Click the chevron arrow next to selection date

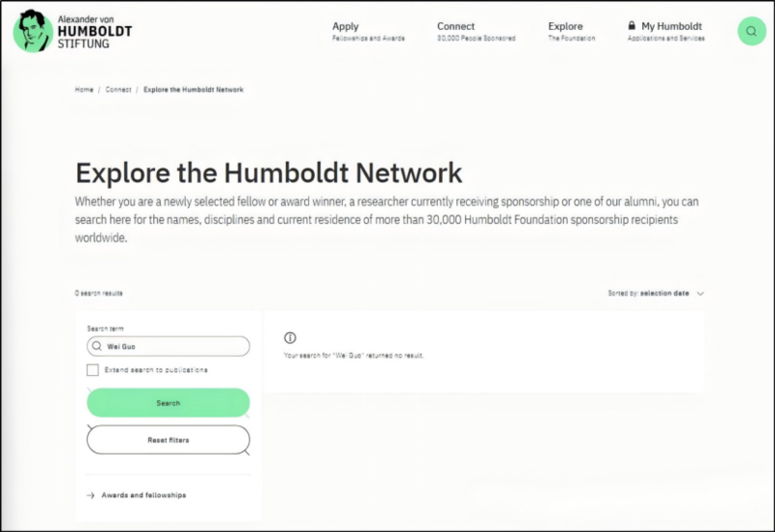(700, 294)
